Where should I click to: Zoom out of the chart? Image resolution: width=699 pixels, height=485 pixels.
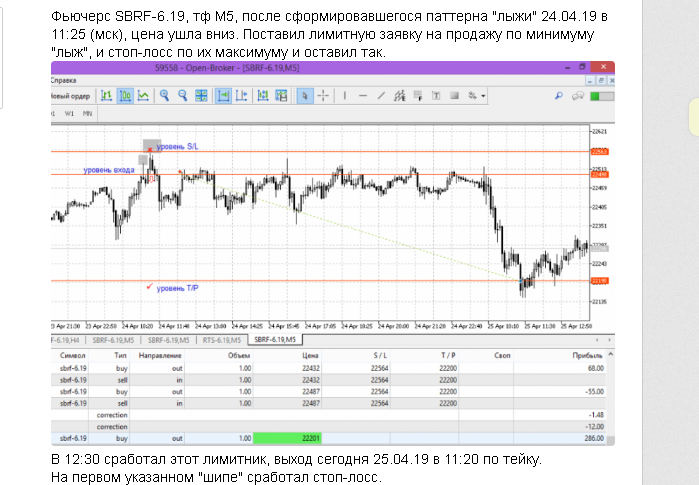click(183, 96)
